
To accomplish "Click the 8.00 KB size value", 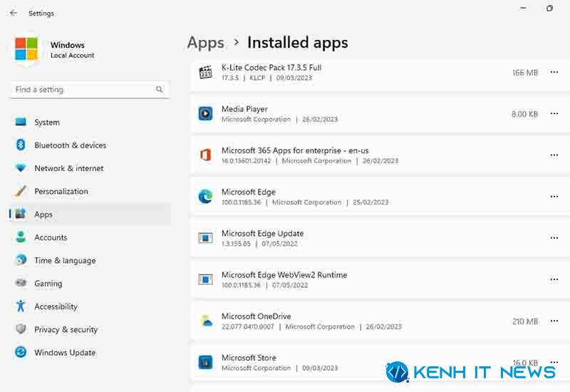I will [x=524, y=114].
